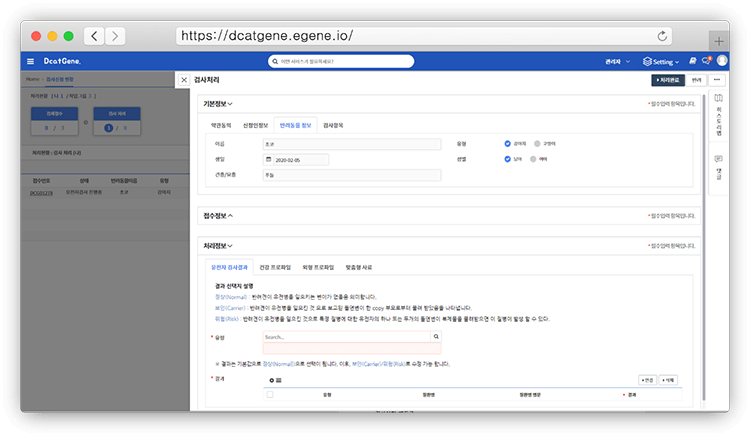Collapse the 기본정보 section
Image resolution: width=750 pixels, height=433 pixels.
(218, 104)
